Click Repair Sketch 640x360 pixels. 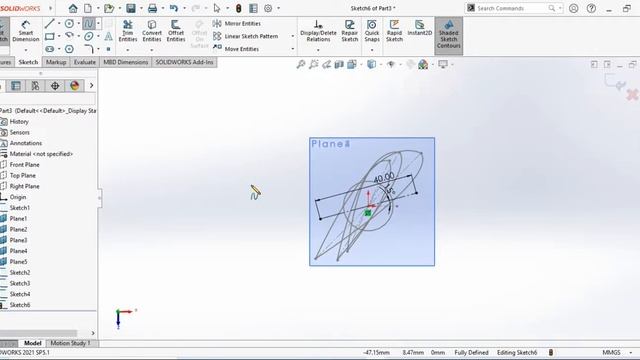350,31
